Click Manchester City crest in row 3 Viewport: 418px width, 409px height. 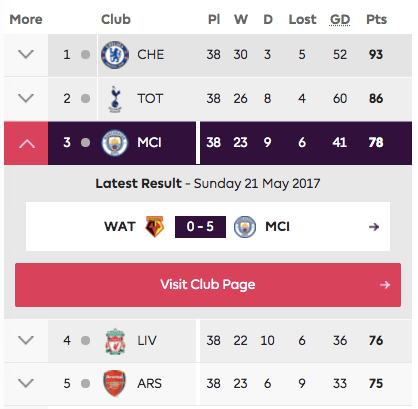click(x=115, y=143)
